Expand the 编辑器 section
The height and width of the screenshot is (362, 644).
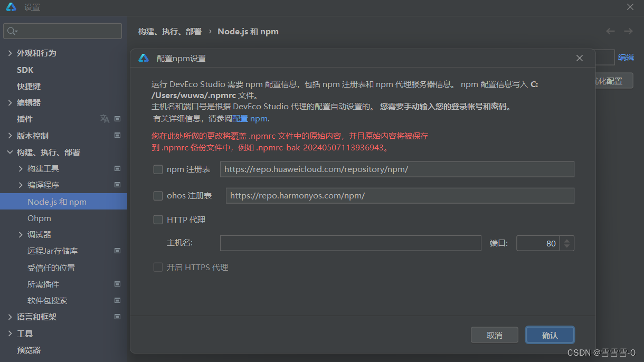[x=10, y=102]
